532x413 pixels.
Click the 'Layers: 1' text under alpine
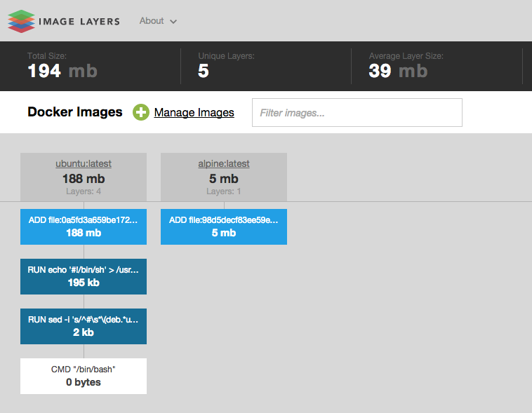(224, 191)
